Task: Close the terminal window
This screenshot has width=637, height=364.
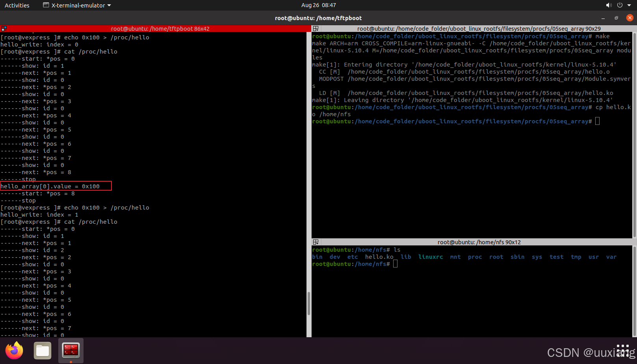Action: pyautogui.click(x=630, y=18)
